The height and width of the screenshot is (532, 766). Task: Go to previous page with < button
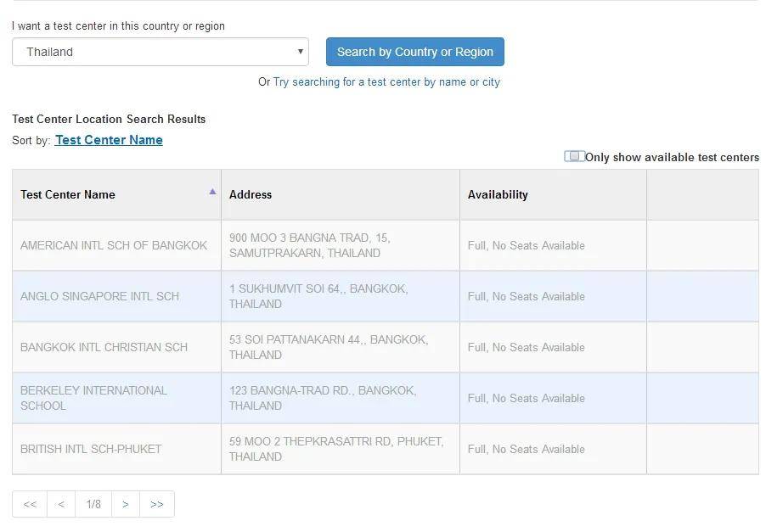point(61,504)
